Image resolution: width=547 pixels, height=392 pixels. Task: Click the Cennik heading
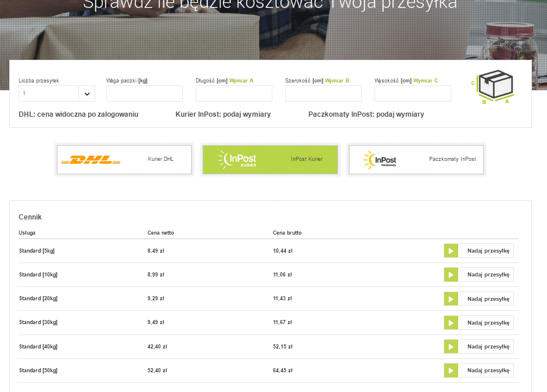click(30, 217)
